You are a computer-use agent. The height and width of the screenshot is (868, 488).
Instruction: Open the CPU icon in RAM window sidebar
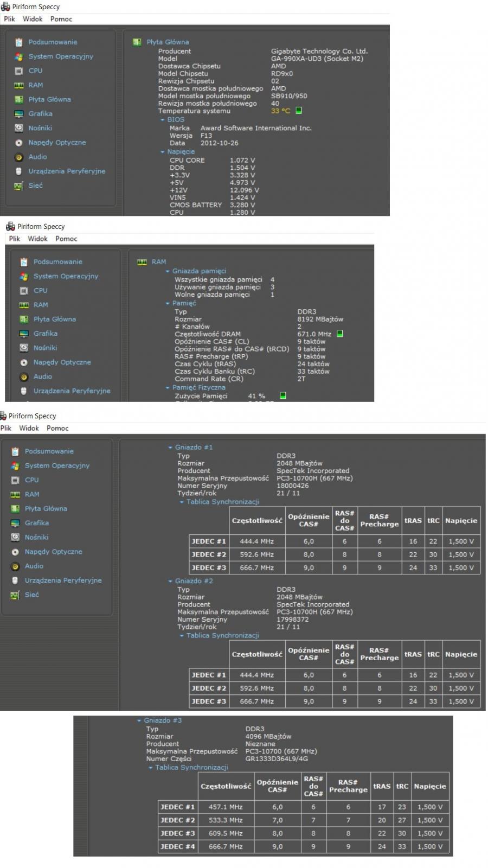[24, 291]
